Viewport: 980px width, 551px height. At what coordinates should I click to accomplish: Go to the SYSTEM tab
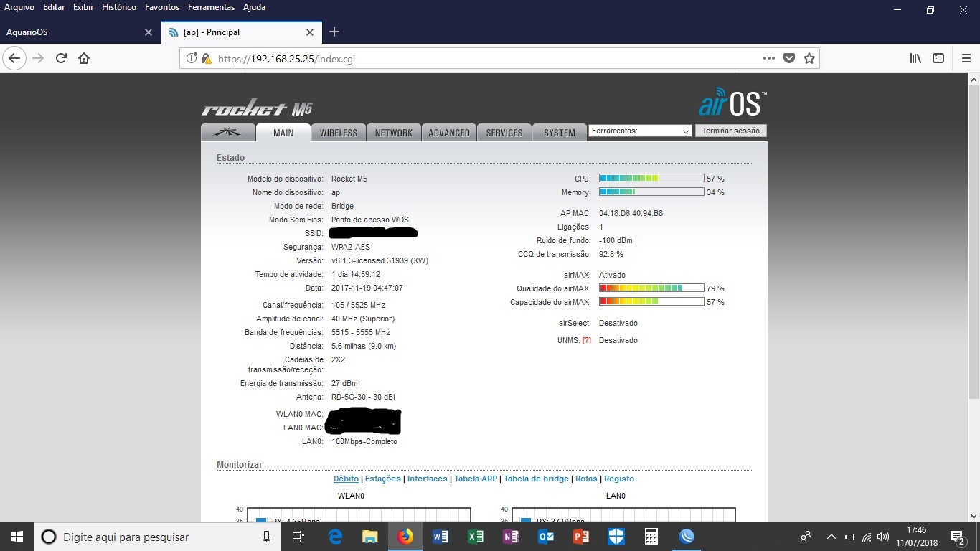coord(560,133)
